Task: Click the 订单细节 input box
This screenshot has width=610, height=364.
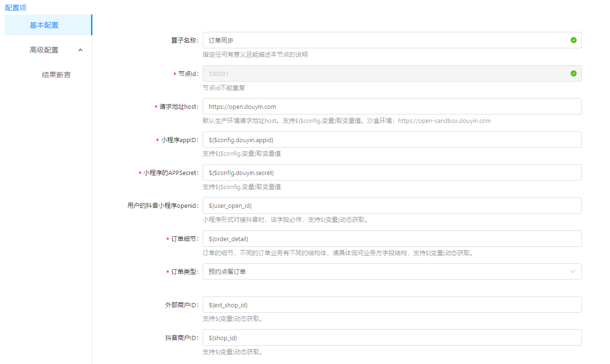Action: pyautogui.click(x=392, y=239)
